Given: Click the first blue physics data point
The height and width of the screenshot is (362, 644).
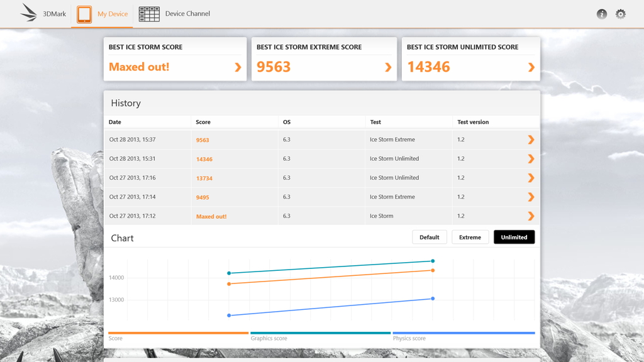Looking at the screenshot, I should [229, 315].
